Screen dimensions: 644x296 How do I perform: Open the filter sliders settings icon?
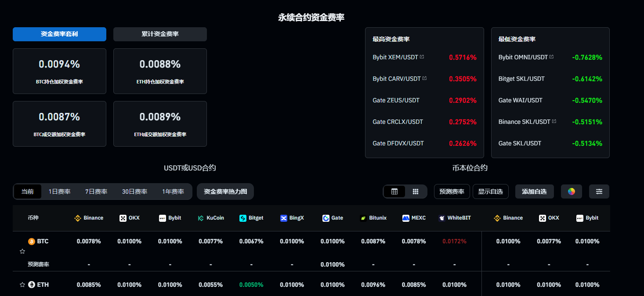pos(599,191)
